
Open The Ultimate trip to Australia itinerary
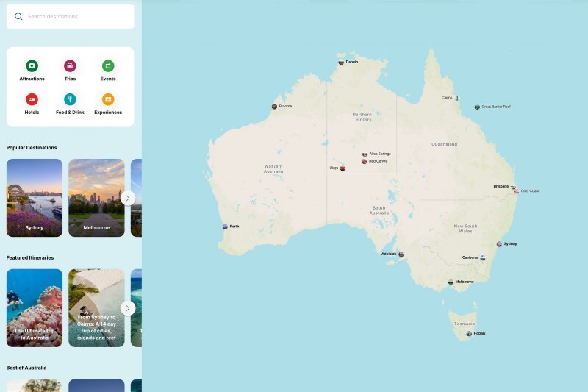pyautogui.click(x=35, y=308)
